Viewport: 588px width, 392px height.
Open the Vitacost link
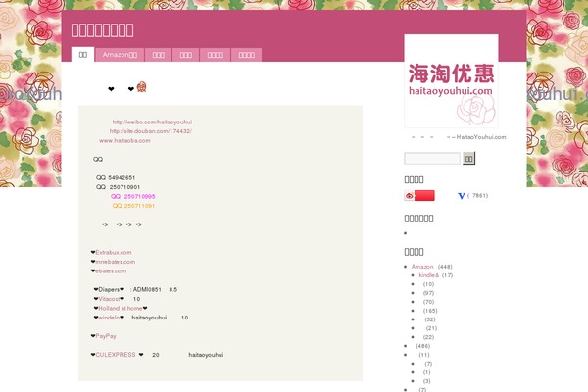109,299
